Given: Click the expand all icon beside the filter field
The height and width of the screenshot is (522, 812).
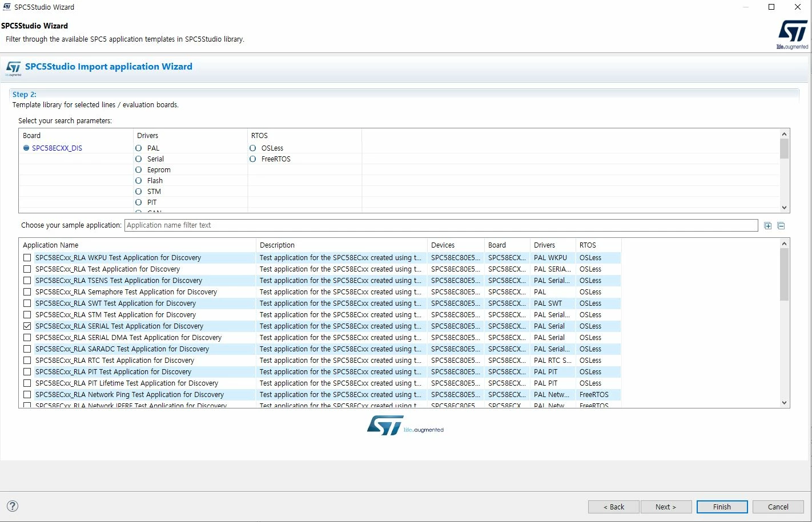Looking at the screenshot, I should (x=768, y=226).
